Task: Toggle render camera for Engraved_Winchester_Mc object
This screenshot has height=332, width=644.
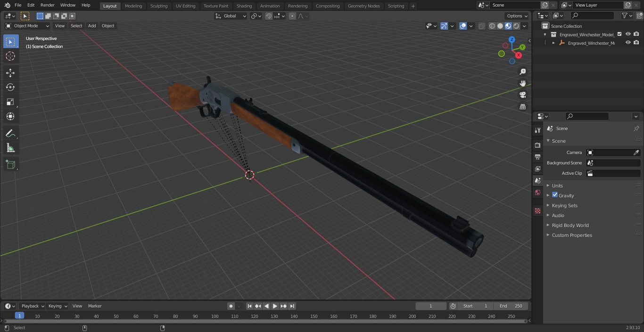Action: coord(636,42)
